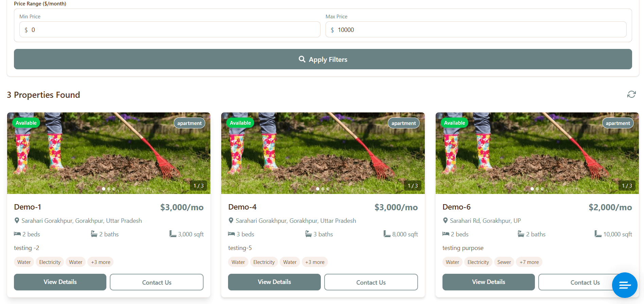This screenshot has width=644, height=304.
Task: Click square footage icon on Demo-1 card
Action: [x=173, y=234]
